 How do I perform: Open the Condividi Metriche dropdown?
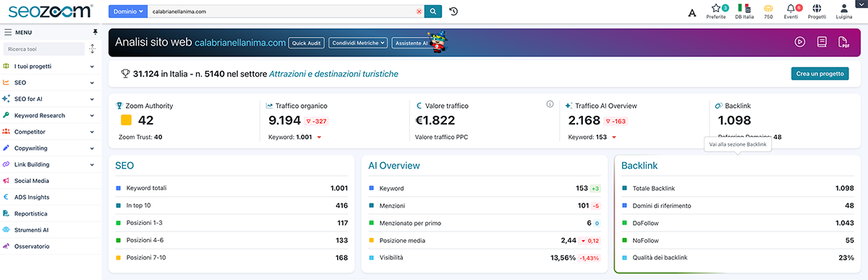(x=358, y=43)
